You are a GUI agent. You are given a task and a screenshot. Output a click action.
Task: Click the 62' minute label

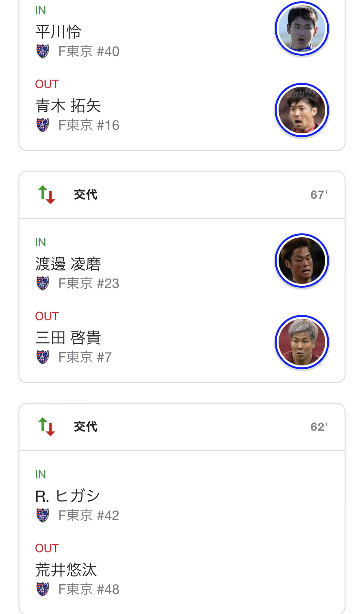319,427
